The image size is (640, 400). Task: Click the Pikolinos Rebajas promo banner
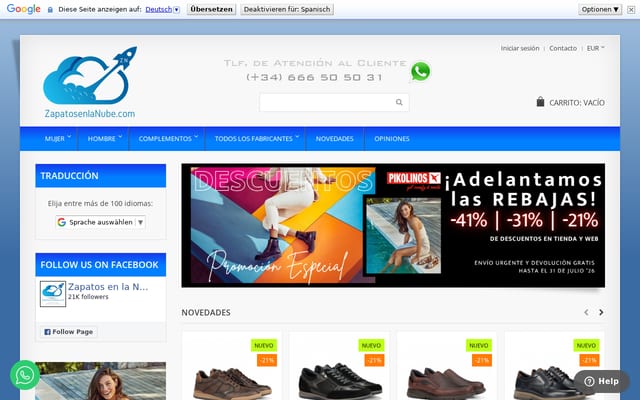[x=393, y=225]
